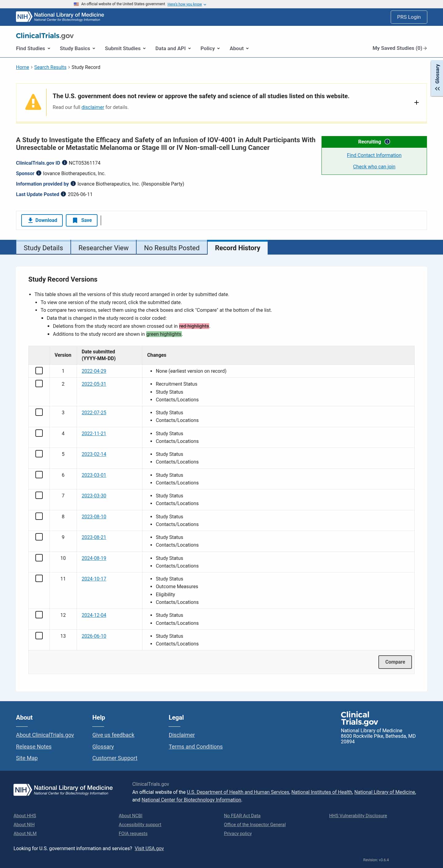The width and height of the screenshot is (443, 868).
Task: Click Visit USA.gov link
Action: click(149, 849)
